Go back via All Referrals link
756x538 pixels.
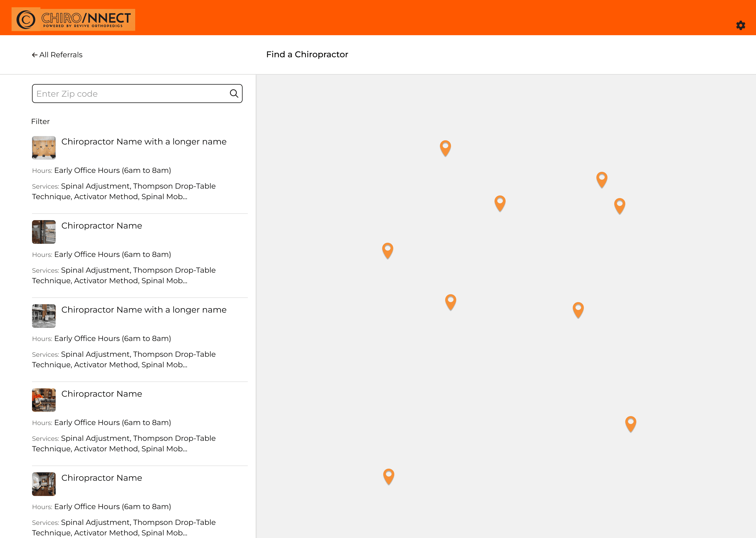point(57,55)
